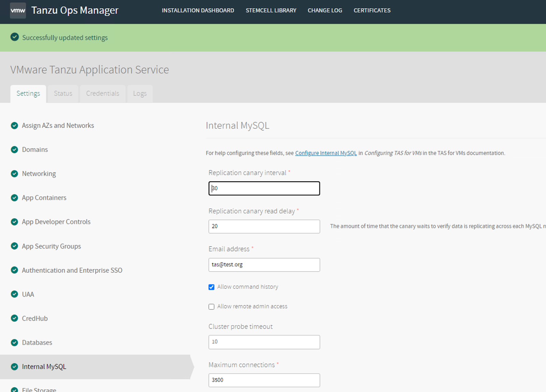Click 'Successfully updated settings' message text
The height and width of the screenshot is (392, 546).
[x=65, y=37]
